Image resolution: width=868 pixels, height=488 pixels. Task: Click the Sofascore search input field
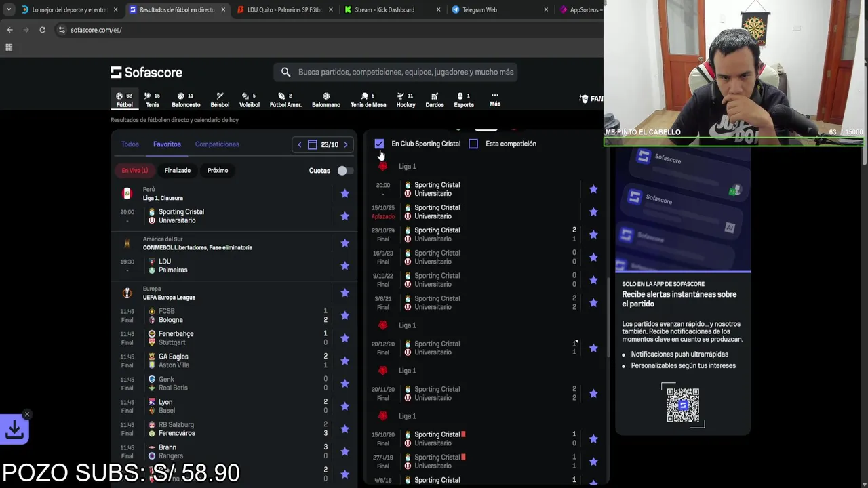395,72
